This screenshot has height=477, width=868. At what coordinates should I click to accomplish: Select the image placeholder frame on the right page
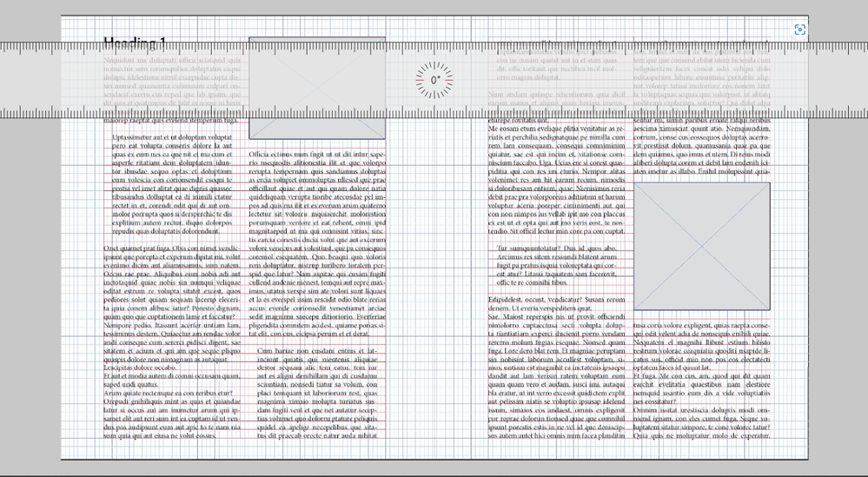(701, 246)
